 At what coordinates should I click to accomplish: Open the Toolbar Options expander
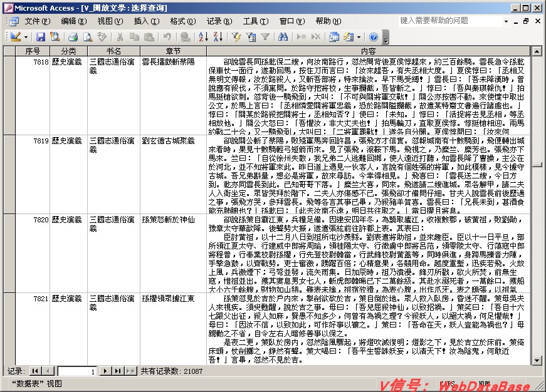(385, 37)
